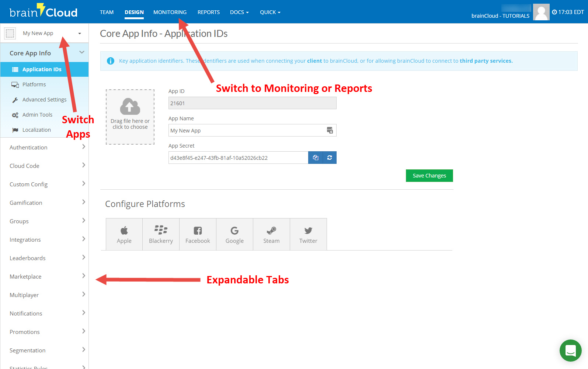Expand the Cloud Code section
The width and height of the screenshot is (588, 369).
coord(44,166)
